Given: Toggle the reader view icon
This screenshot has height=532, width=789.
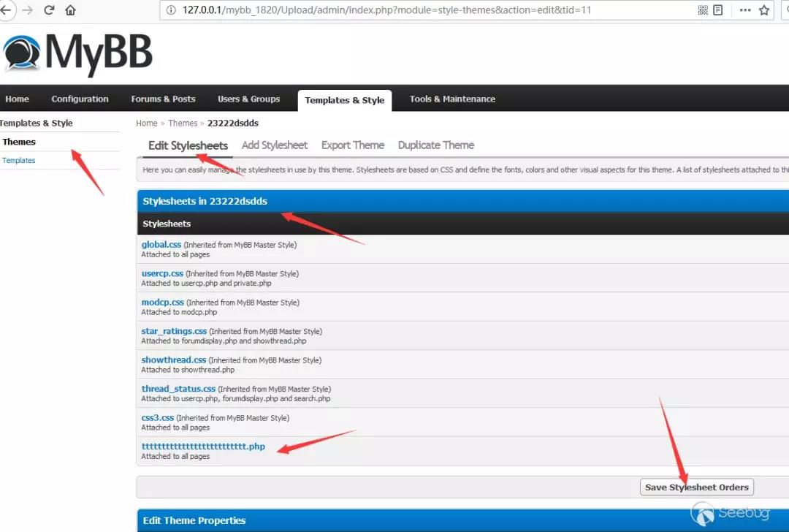Looking at the screenshot, I should pos(718,10).
